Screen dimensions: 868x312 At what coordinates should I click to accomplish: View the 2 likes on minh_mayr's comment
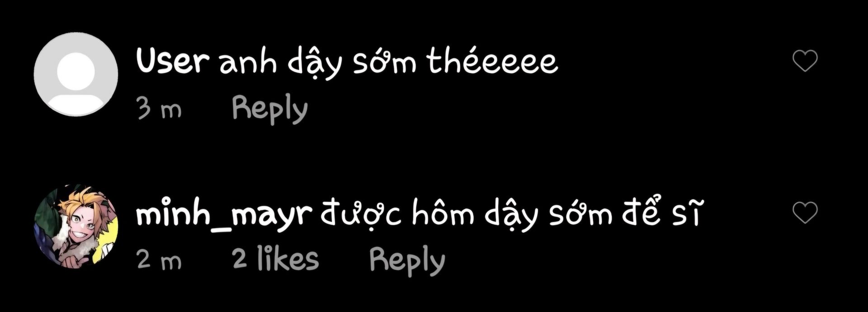275,259
